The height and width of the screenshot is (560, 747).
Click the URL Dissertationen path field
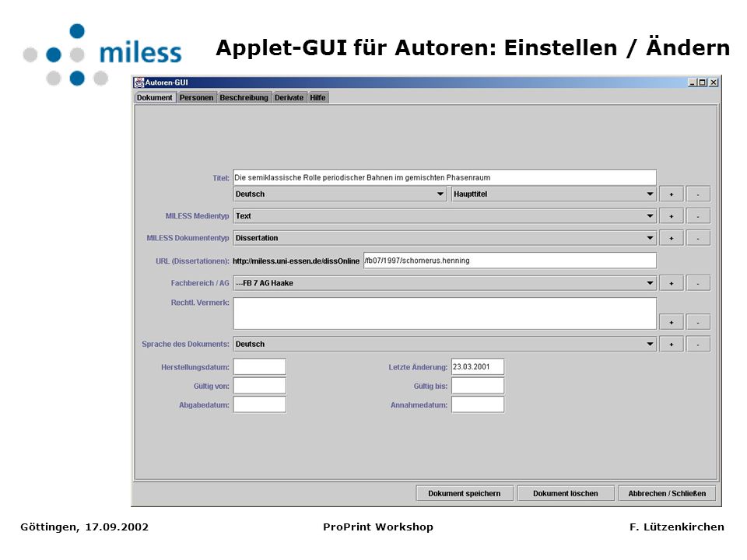(510, 261)
